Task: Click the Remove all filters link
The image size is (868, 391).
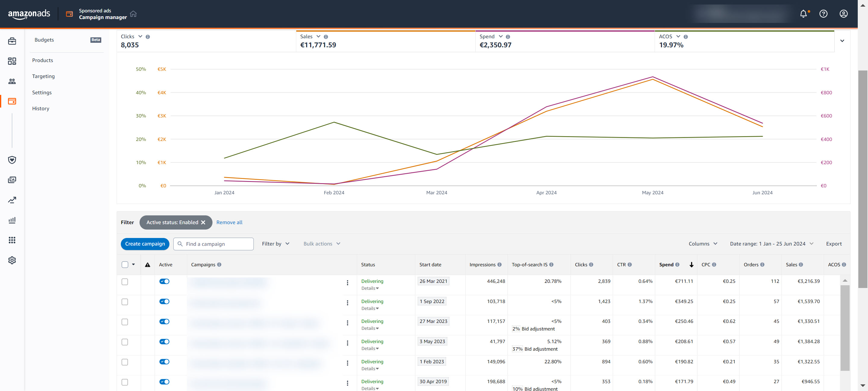Action: click(229, 222)
